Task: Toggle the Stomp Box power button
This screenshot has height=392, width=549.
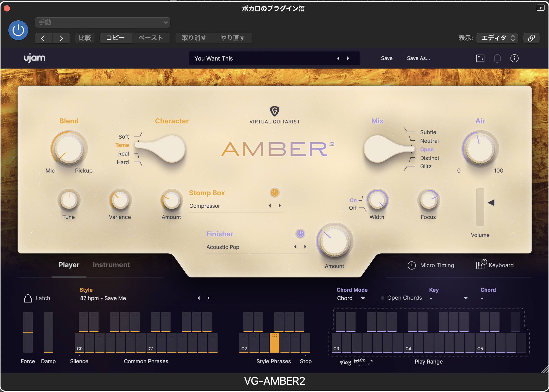Action: click(274, 193)
